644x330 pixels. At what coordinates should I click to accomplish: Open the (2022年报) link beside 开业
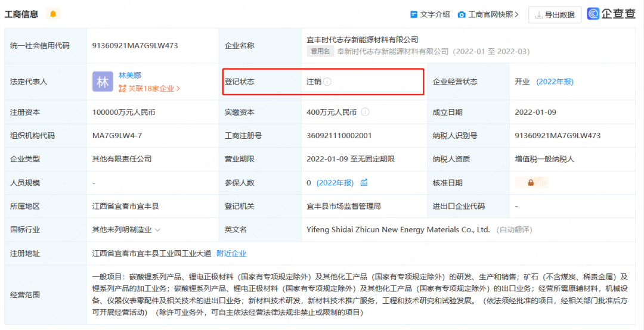click(x=555, y=82)
